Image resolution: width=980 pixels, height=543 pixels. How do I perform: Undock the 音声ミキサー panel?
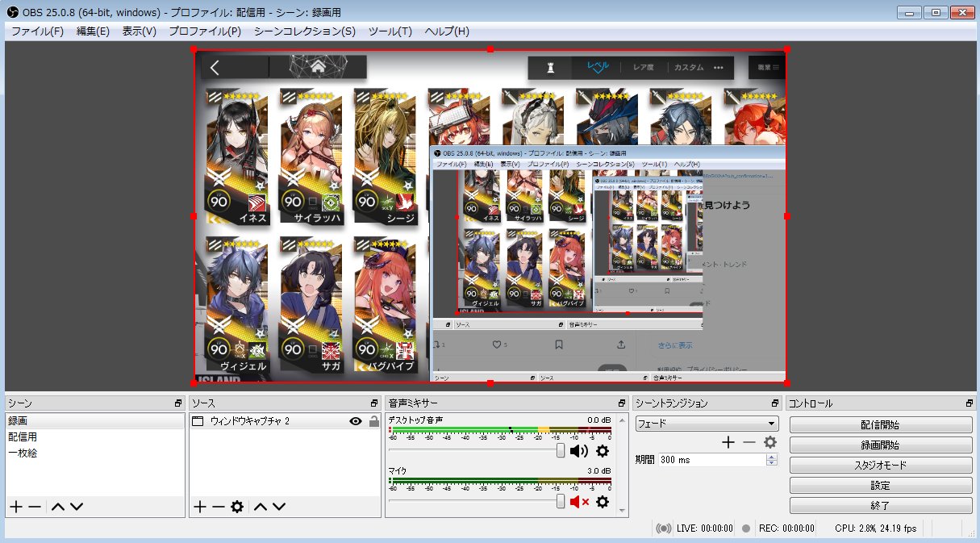[x=622, y=403]
